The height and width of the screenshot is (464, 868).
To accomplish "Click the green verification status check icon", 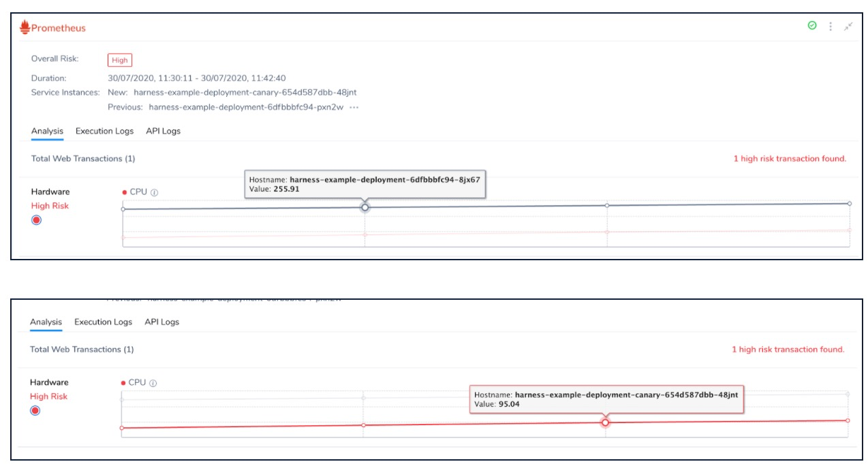I will (x=812, y=26).
